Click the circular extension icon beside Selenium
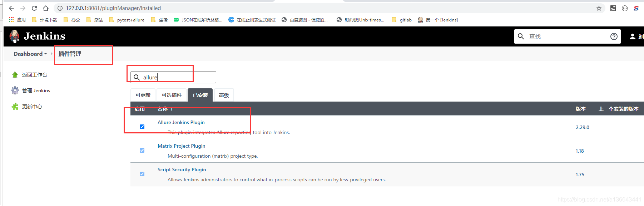644x206 pixels. tap(625, 8)
